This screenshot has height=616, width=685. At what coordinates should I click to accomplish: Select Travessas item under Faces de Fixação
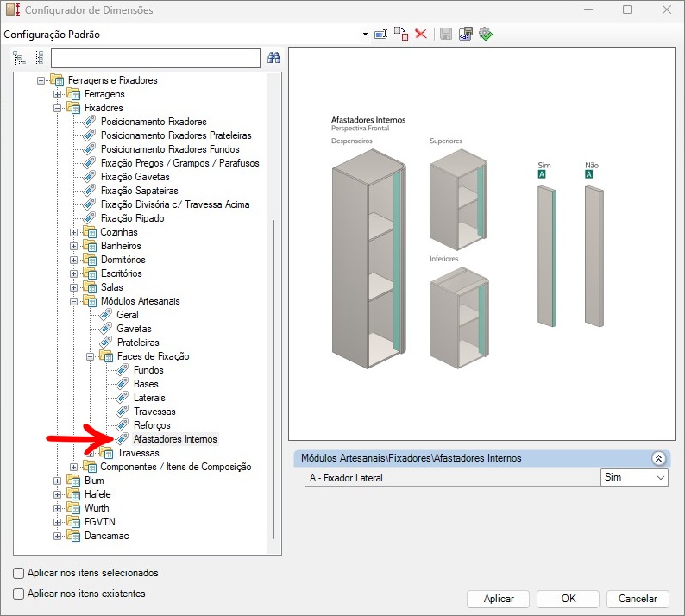pyautogui.click(x=154, y=412)
